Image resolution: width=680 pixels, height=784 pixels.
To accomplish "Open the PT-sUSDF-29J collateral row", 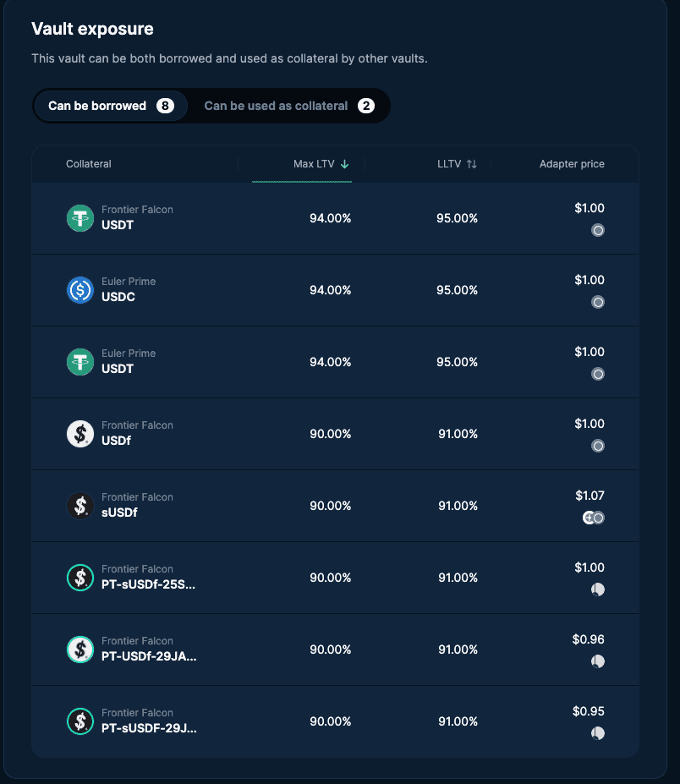I will coord(149,728).
